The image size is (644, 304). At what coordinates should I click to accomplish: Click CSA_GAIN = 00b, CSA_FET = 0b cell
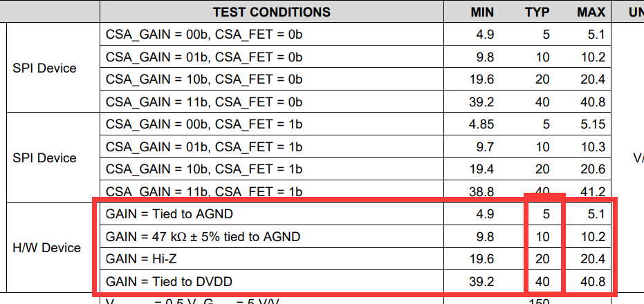click(204, 34)
